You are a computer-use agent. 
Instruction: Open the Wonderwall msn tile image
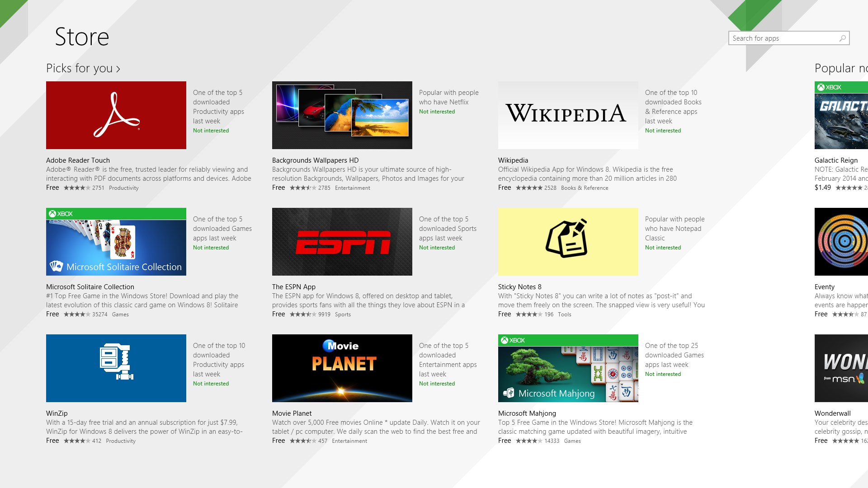(841, 368)
